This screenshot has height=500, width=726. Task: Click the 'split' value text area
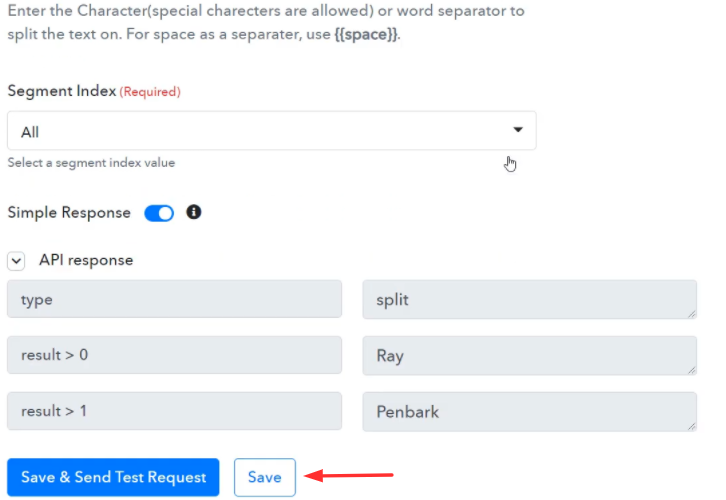530,299
